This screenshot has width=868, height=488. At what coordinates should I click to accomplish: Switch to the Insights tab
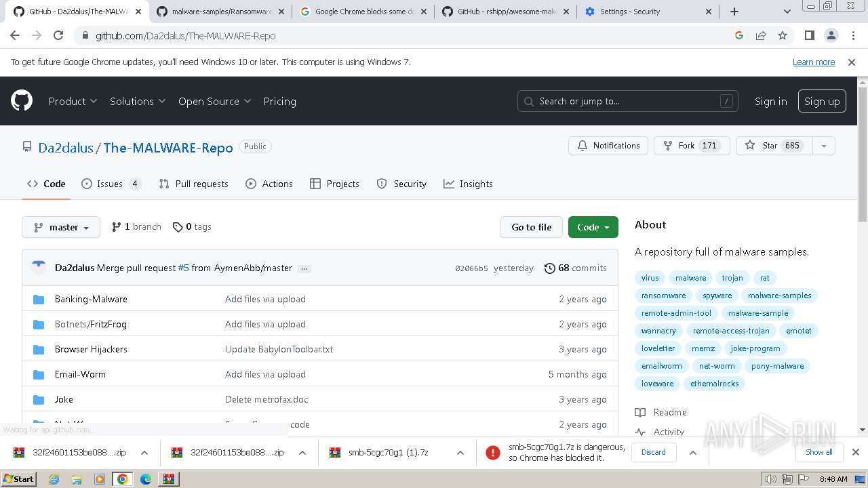[468, 184]
